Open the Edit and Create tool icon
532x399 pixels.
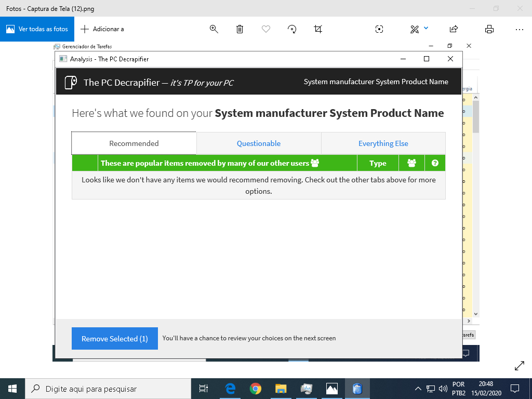pyautogui.click(x=414, y=29)
